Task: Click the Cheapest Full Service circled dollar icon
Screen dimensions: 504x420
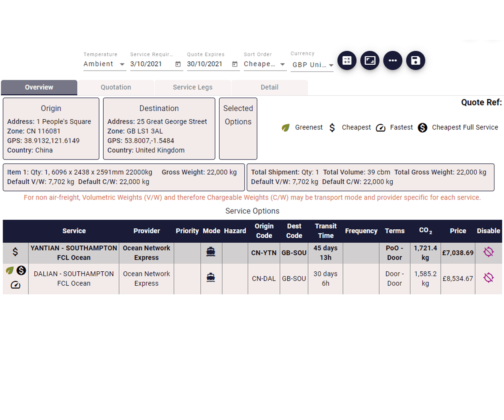Action: [423, 127]
